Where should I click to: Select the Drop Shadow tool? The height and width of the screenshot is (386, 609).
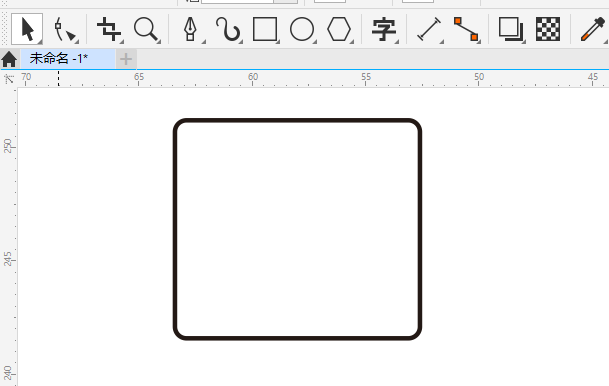click(x=511, y=29)
